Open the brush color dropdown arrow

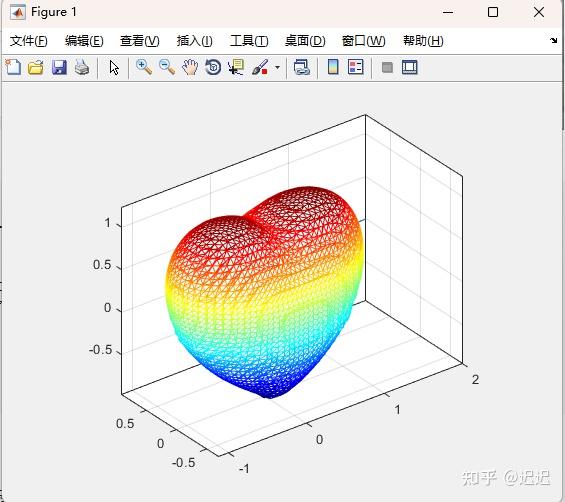click(x=277, y=67)
